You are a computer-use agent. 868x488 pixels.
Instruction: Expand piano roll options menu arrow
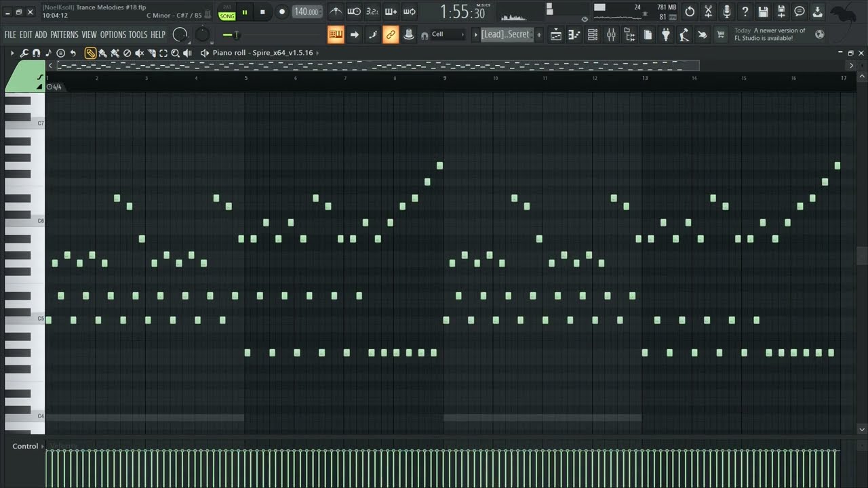pos(12,53)
